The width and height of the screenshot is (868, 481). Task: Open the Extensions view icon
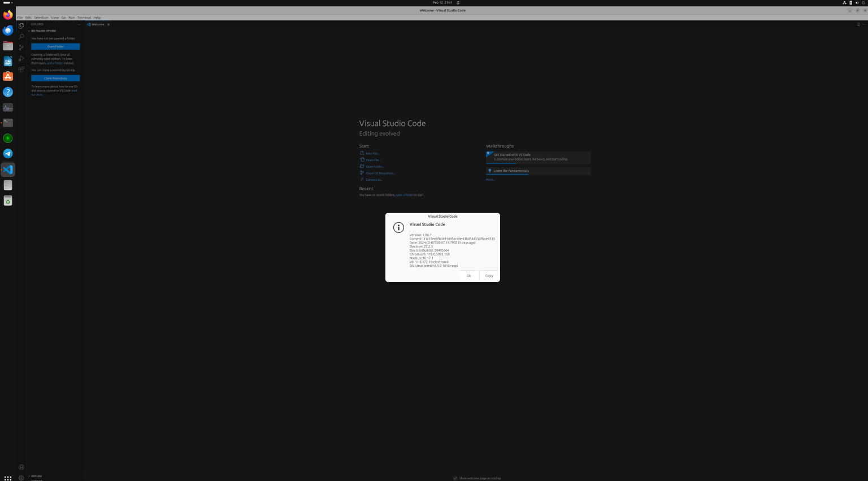(x=20, y=69)
